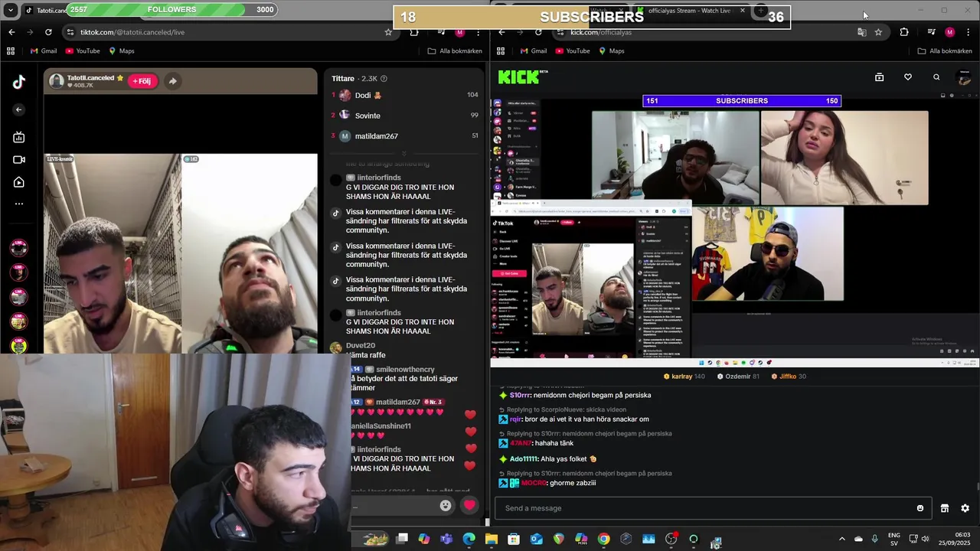This screenshot has width=980, height=551.
Task: Open a new tab in the Kick window
Action: tap(760, 11)
